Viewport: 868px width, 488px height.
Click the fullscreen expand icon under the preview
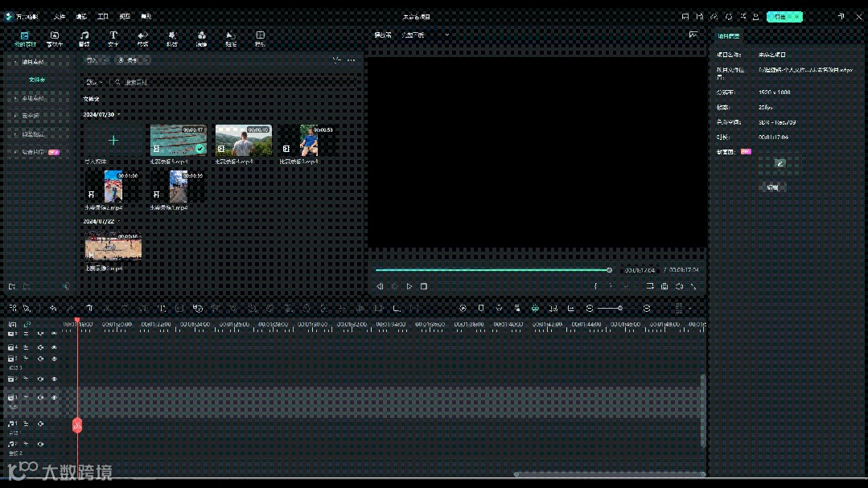[693, 286]
